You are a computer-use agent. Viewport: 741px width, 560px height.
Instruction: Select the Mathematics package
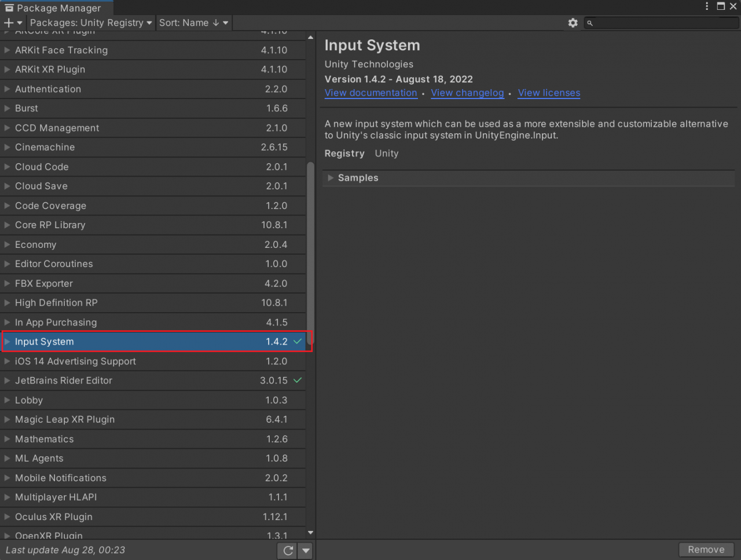click(153, 439)
